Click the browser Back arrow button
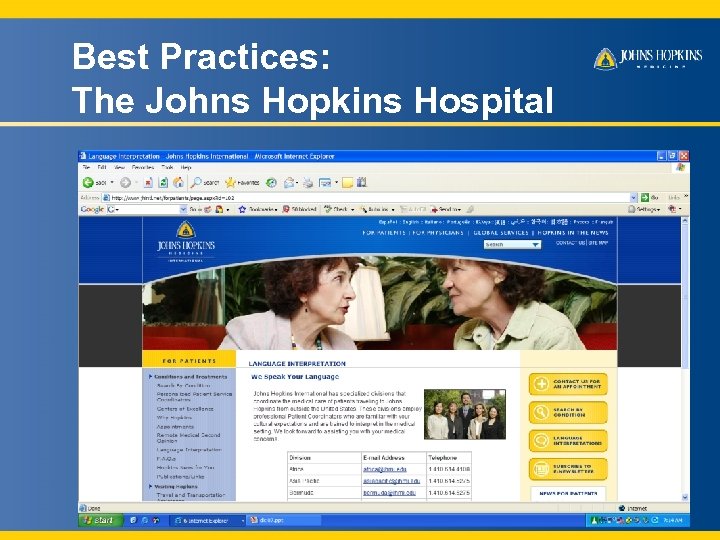 click(89, 183)
